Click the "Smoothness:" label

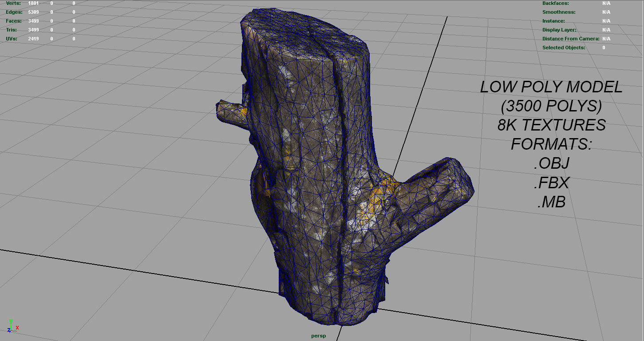click(x=559, y=12)
